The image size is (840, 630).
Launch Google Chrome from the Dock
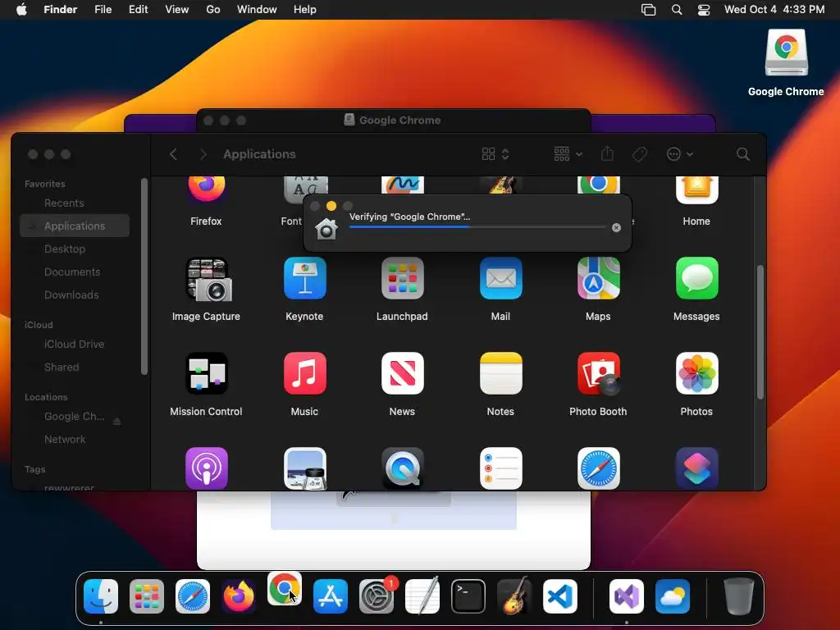[x=285, y=588]
